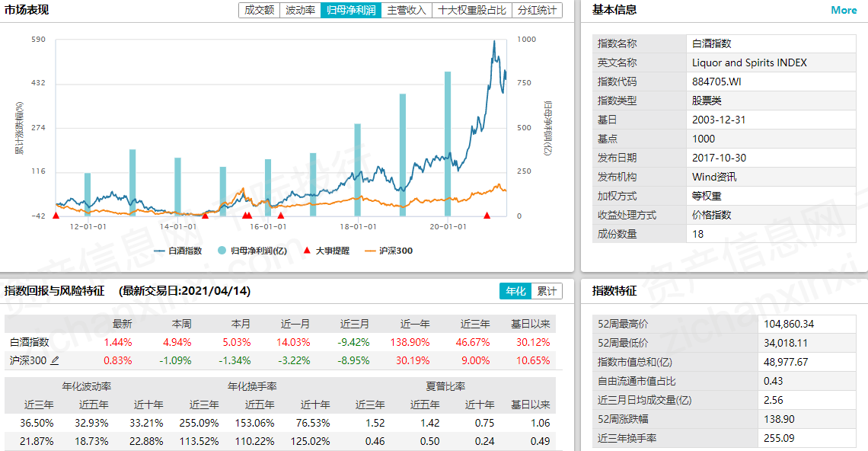Click the leftmost red event triangle on chart
This screenshot has height=451, width=868.
point(56,216)
